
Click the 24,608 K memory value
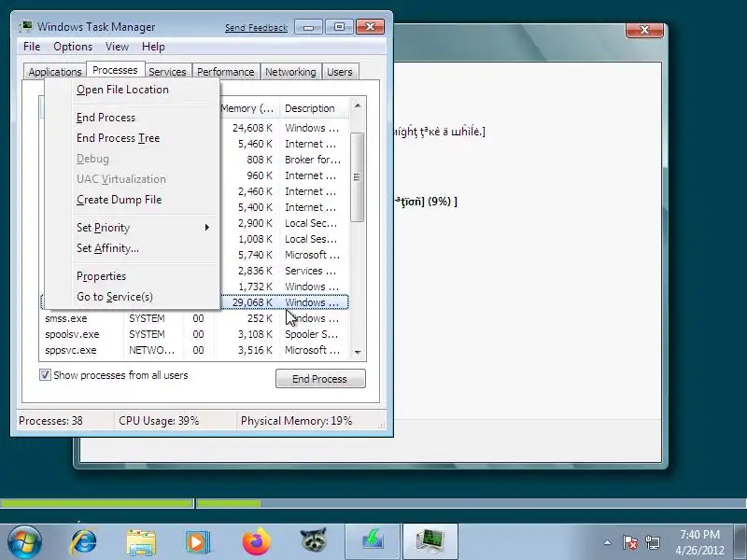click(252, 128)
